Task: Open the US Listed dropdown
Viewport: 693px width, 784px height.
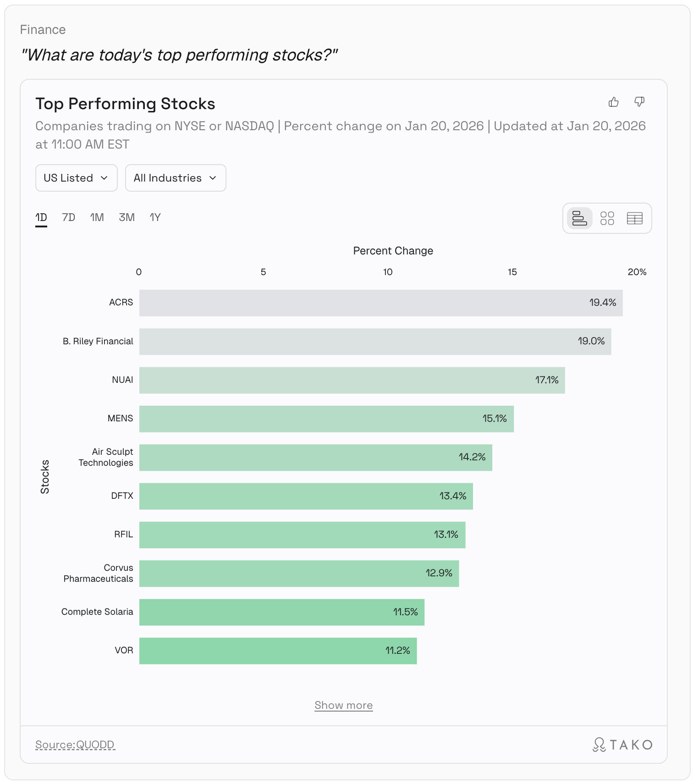Action: pos(76,178)
